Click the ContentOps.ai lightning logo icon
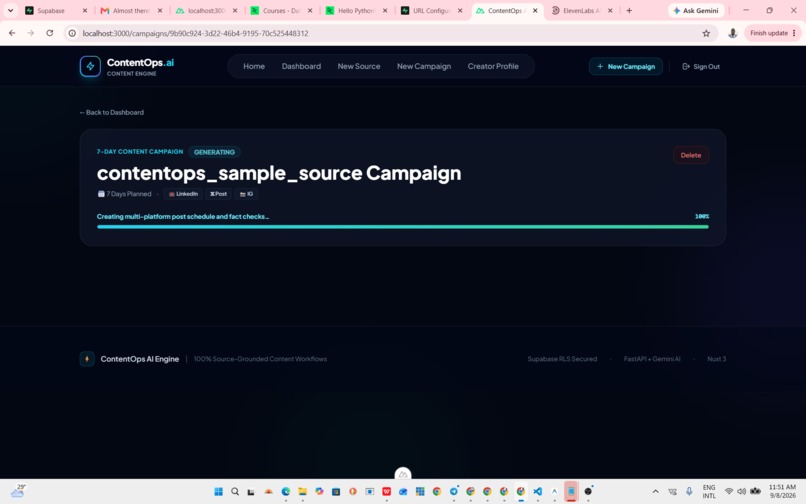This screenshot has width=806, height=504. pos(90,66)
